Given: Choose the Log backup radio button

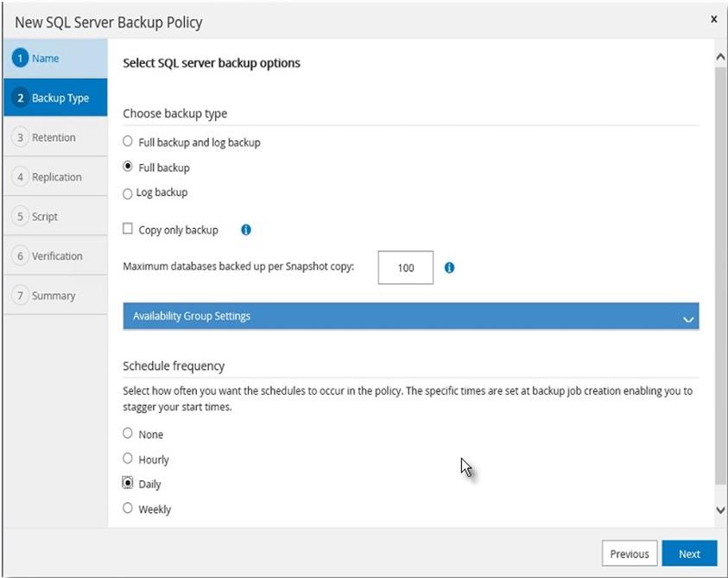Looking at the screenshot, I should 128,194.
